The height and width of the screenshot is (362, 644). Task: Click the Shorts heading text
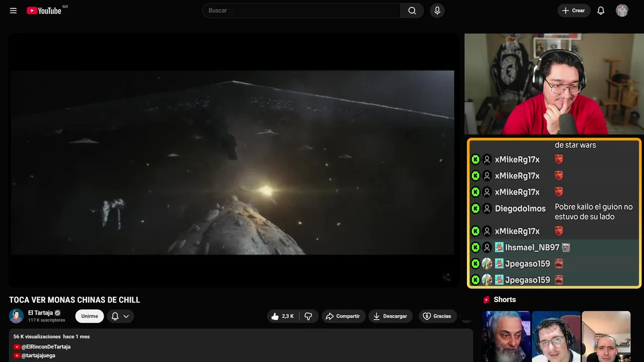(505, 300)
